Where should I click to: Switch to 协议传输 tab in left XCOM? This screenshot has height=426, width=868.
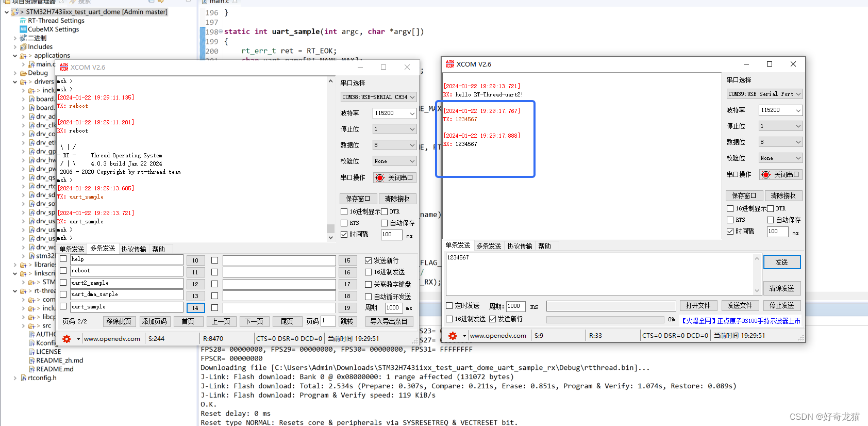click(x=133, y=249)
